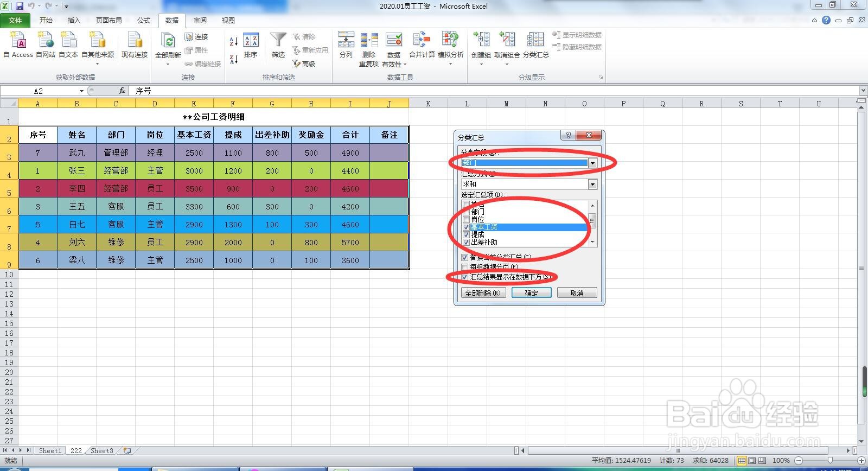Open Advanced filter (高级)
This screenshot has height=471, width=868.
(304, 63)
